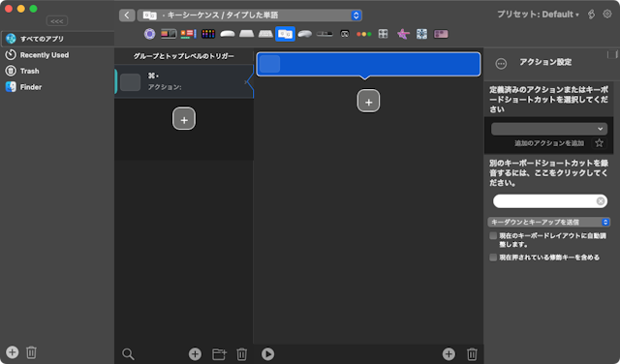Screen dimensions: 620x364
Task: Add action using bottom-right plus circle
Action: pos(449,354)
